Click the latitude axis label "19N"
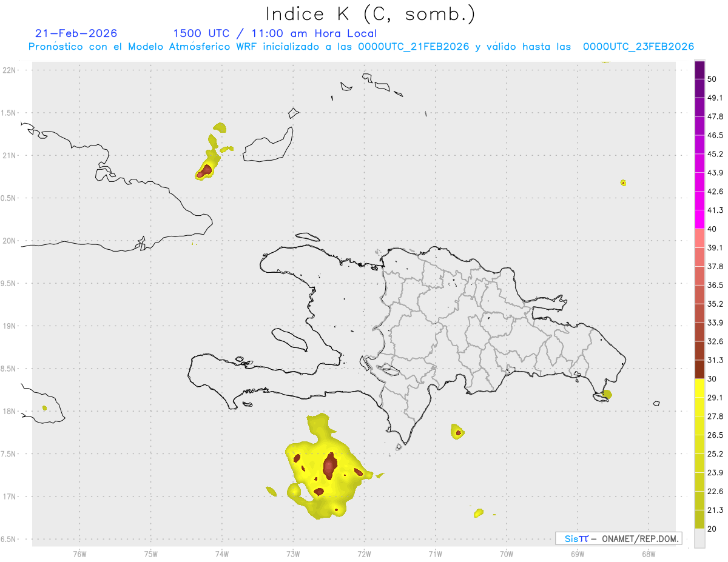728x562 pixels. tap(10, 326)
